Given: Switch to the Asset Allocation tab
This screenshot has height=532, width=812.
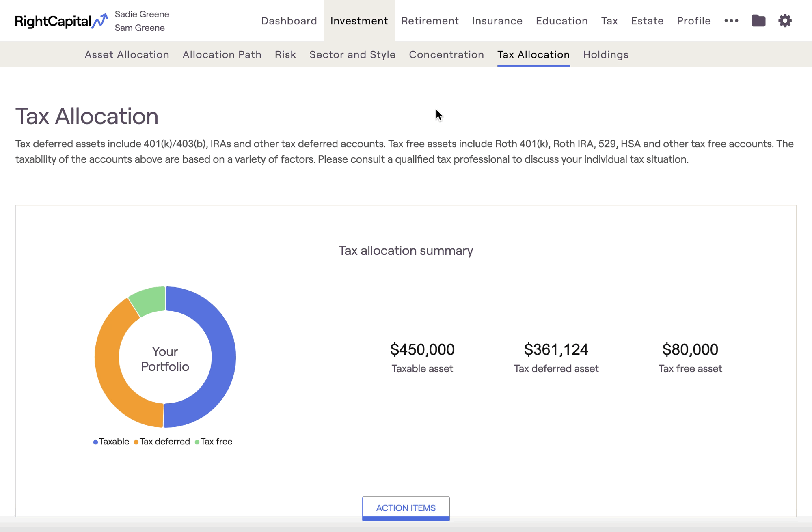Looking at the screenshot, I should 127,54.
